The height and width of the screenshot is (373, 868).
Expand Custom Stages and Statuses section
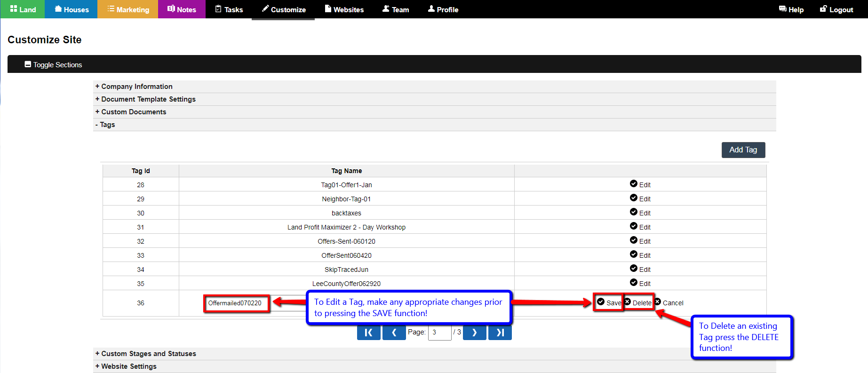[x=434, y=354]
